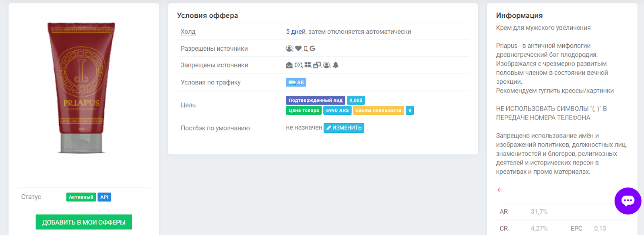Click the Priapus cream product image
This screenshot has width=644, height=235.
tap(82, 88)
